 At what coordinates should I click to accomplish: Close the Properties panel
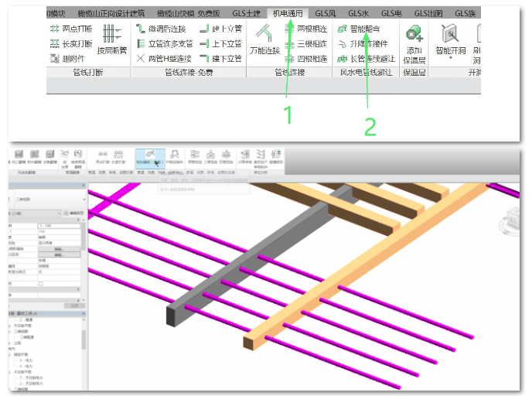[84, 186]
